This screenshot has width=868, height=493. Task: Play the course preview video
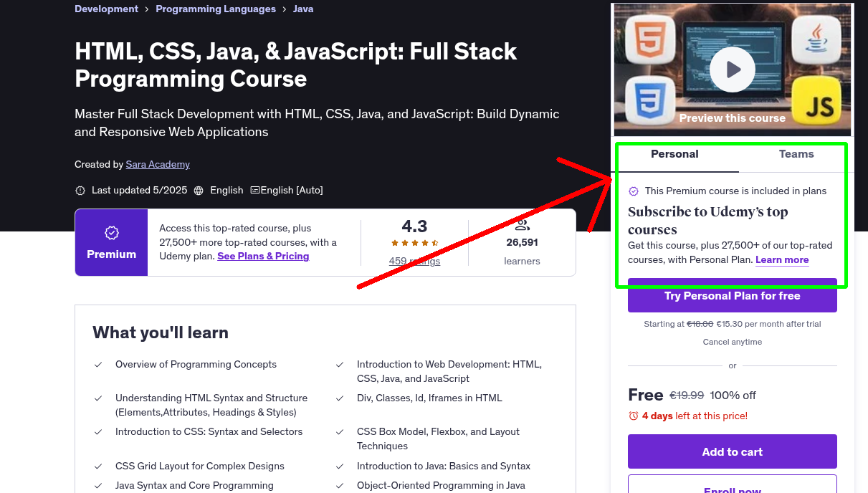coord(733,70)
